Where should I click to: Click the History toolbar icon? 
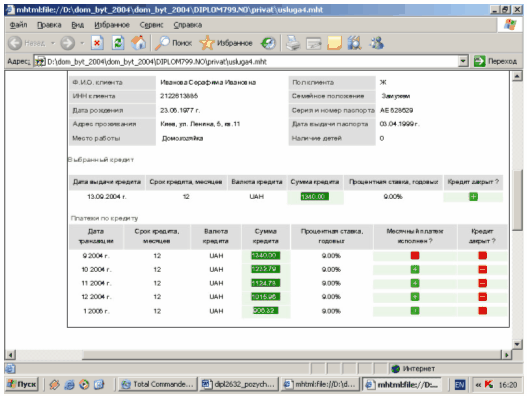(268, 43)
